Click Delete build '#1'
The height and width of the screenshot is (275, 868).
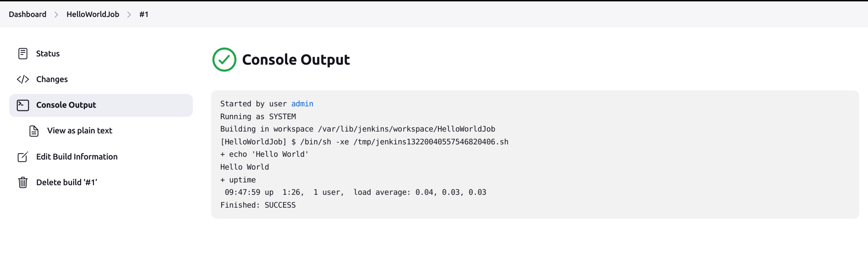(67, 182)
